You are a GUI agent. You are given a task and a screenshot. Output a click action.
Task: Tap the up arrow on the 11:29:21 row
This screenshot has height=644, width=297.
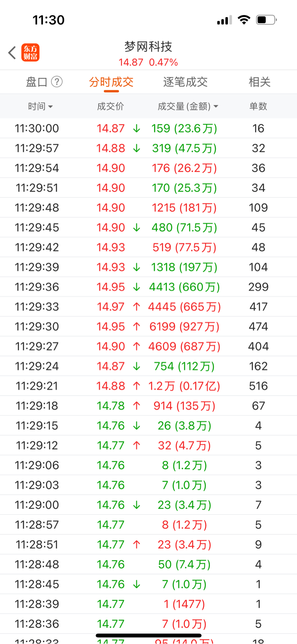click(x=137, y=386)
